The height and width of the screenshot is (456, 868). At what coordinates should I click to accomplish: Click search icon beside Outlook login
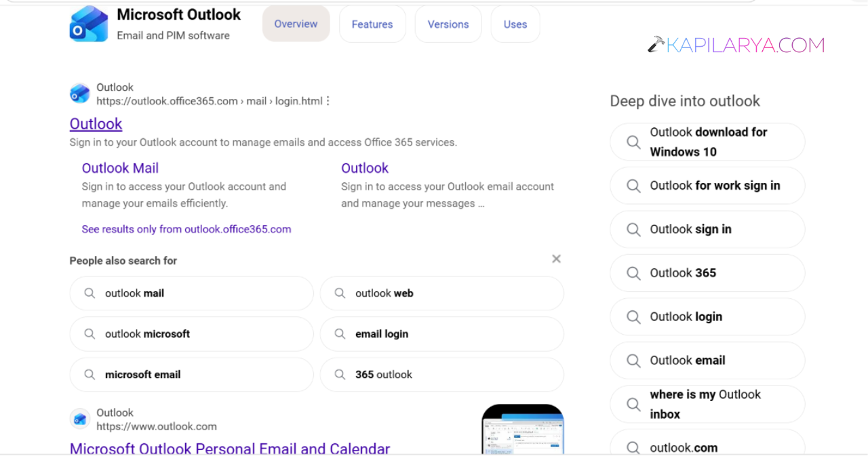[x=633, y=317]
